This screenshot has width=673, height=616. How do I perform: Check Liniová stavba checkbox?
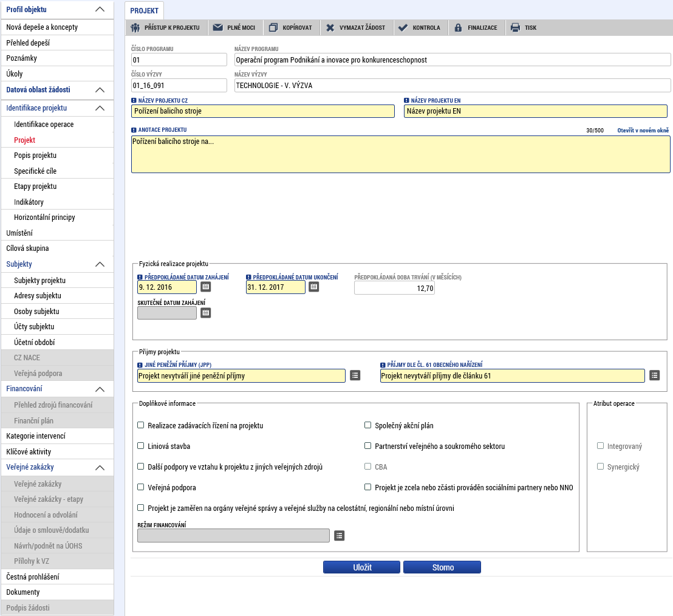tap(141, 446)
